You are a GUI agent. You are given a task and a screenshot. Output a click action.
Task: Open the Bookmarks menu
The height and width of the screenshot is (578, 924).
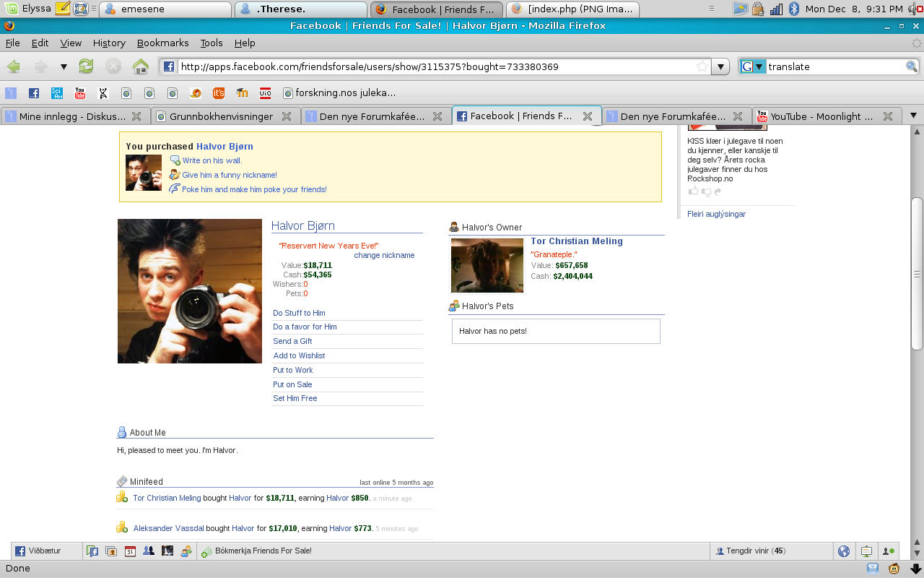point(162,43)
